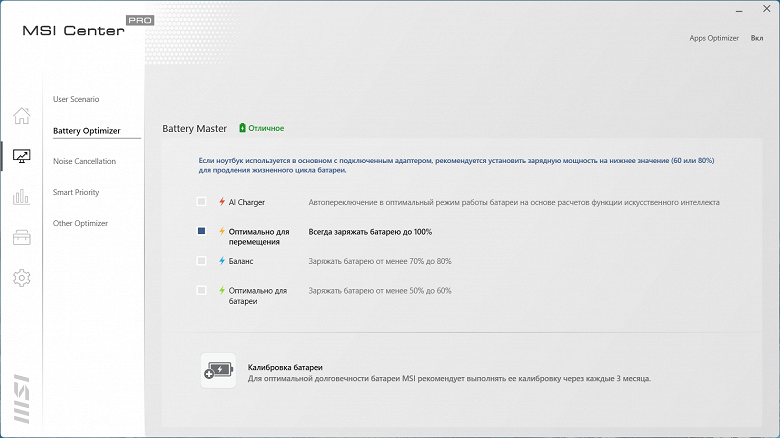Close the MSI Center window
Screen dimensions: 780x438
[767, 9]
